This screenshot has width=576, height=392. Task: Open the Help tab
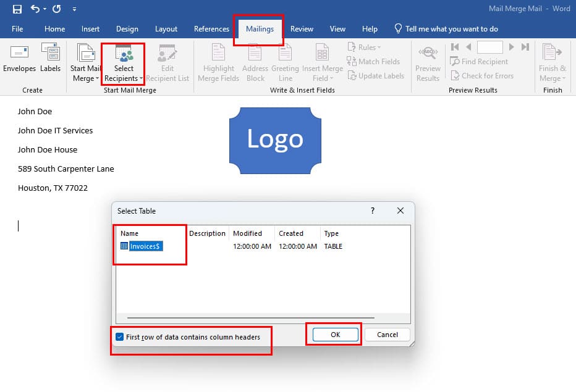tap(370, 28)
